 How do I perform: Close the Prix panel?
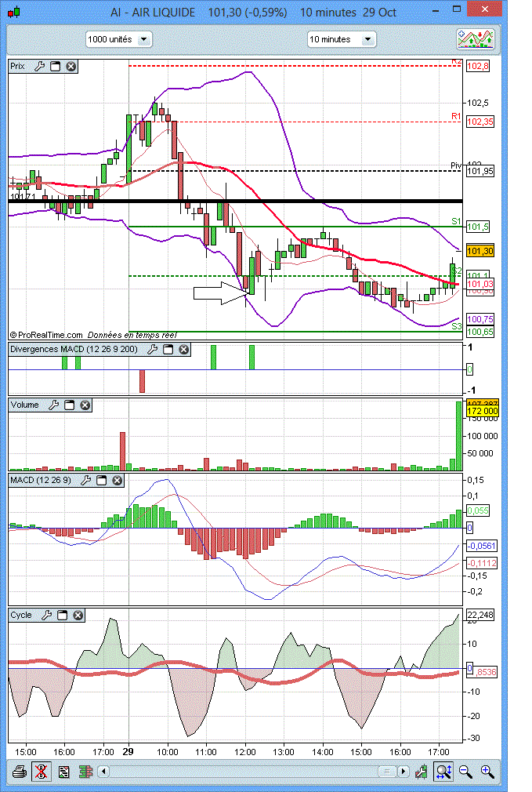pyautogui.click(x=71, y=66)
